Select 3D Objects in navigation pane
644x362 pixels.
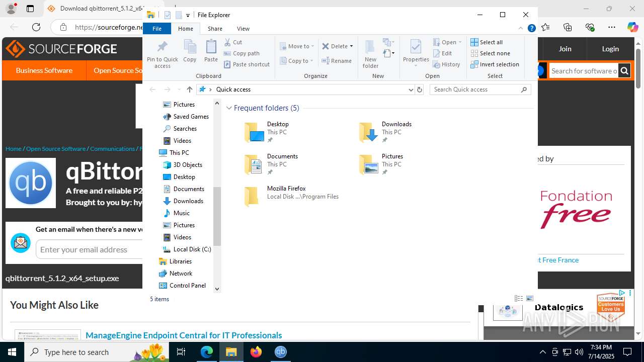(x=183, y=165)
